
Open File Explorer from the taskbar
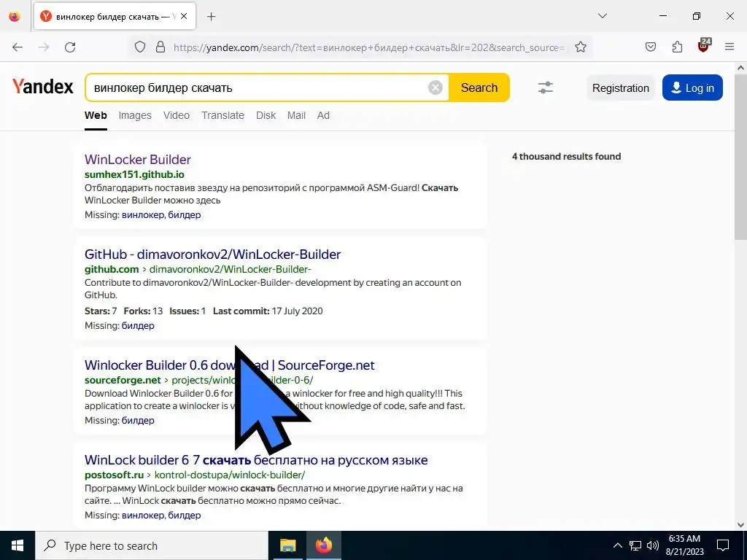pos(287,545)
